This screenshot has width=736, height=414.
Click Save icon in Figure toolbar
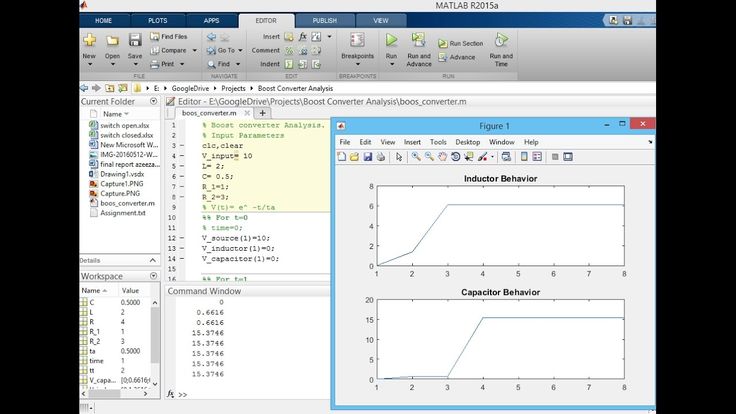pos(368,157)
